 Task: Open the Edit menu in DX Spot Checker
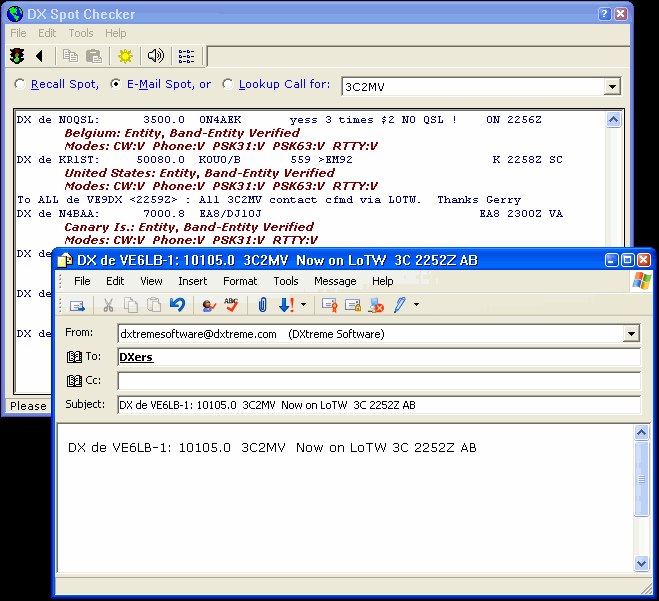pos(47,33)
